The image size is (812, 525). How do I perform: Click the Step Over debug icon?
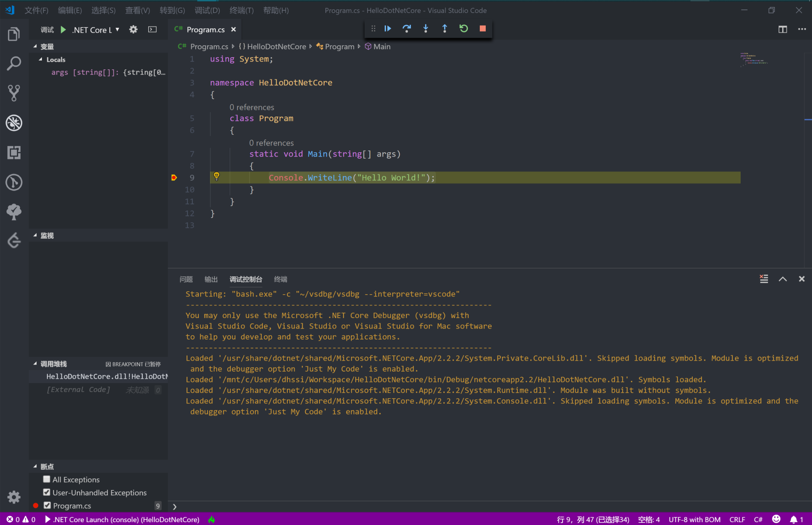pyautogui.click(x=406, y=29)
